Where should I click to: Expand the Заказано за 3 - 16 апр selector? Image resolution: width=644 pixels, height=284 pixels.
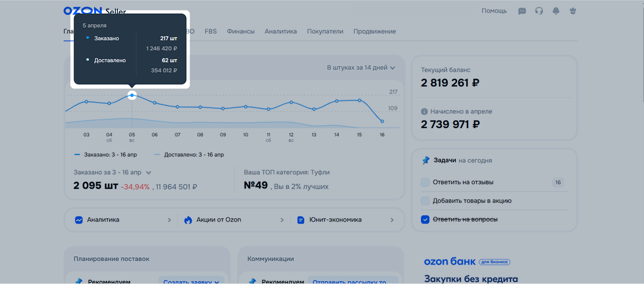tap(148, 173)
